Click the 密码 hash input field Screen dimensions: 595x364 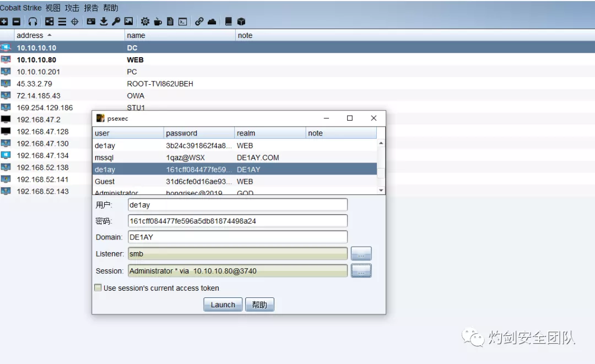[237, 221]
